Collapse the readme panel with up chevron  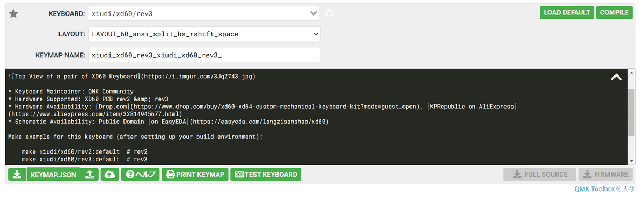tap(617, 77)
